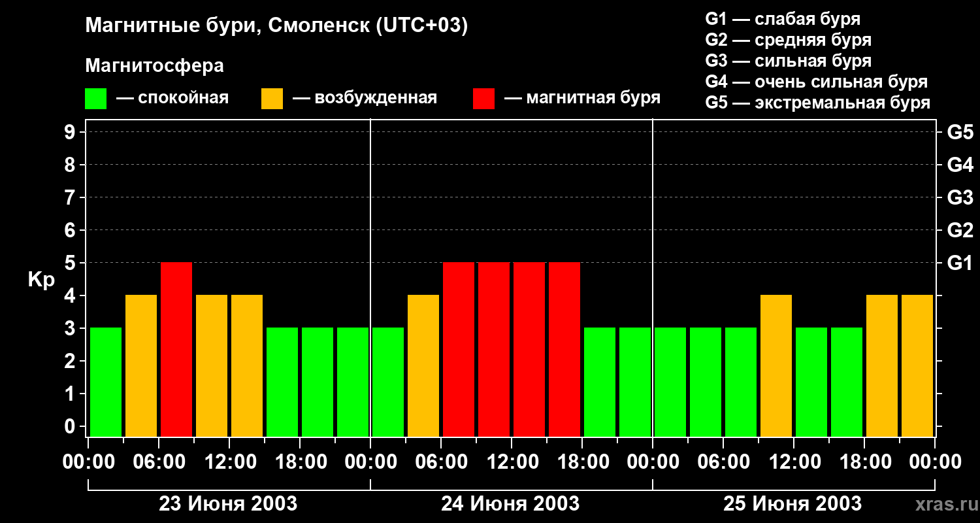Image resolution: width=980 pixels, height=523 pixels.
Task: Select the green bar 00:00–03:00 on 23 Июня
Action: tap(106, 382)
